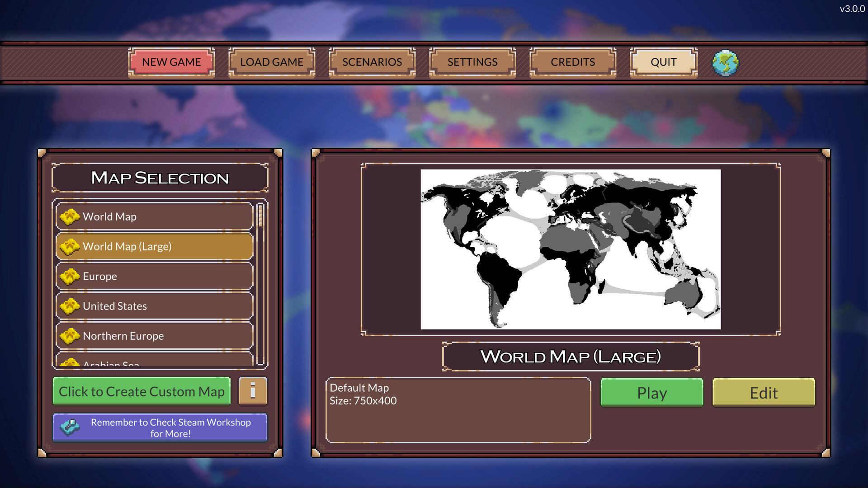Click the map icon beside World Map
This screenshot has height=488, width=868.
[70, 216]
